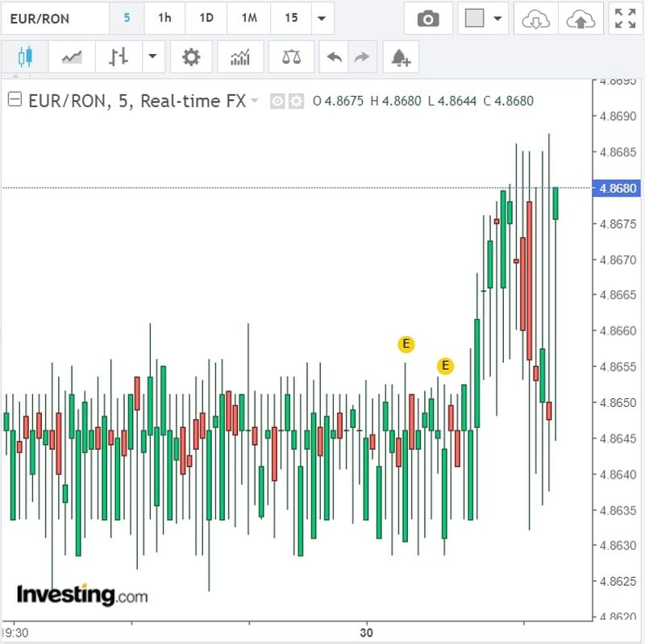
Task: Open the chart layout color square selector
Action: (475, 19)
